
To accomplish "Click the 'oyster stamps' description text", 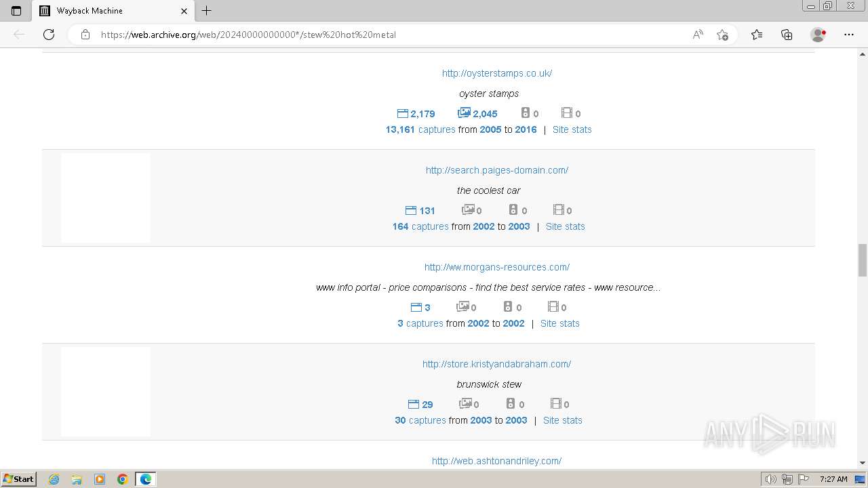I will click(x=489, y=94).
